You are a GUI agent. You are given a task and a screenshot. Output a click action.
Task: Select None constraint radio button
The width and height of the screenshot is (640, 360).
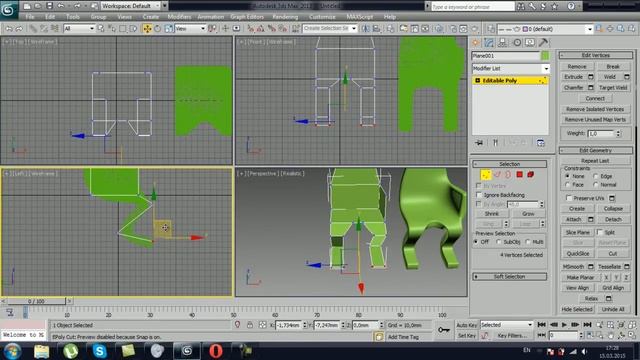point(568,176)
